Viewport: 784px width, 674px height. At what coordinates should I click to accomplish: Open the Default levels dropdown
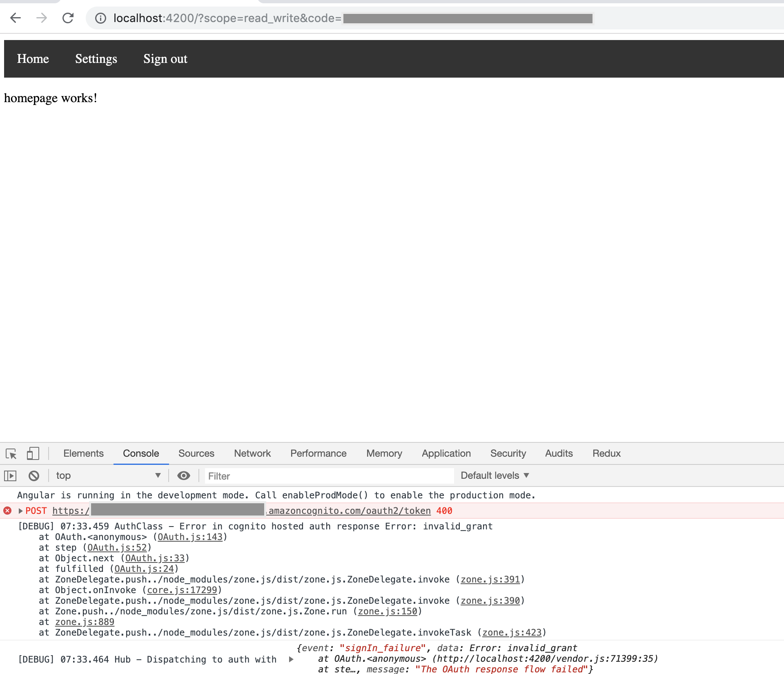pyautogui.click(x=495, y=475)
